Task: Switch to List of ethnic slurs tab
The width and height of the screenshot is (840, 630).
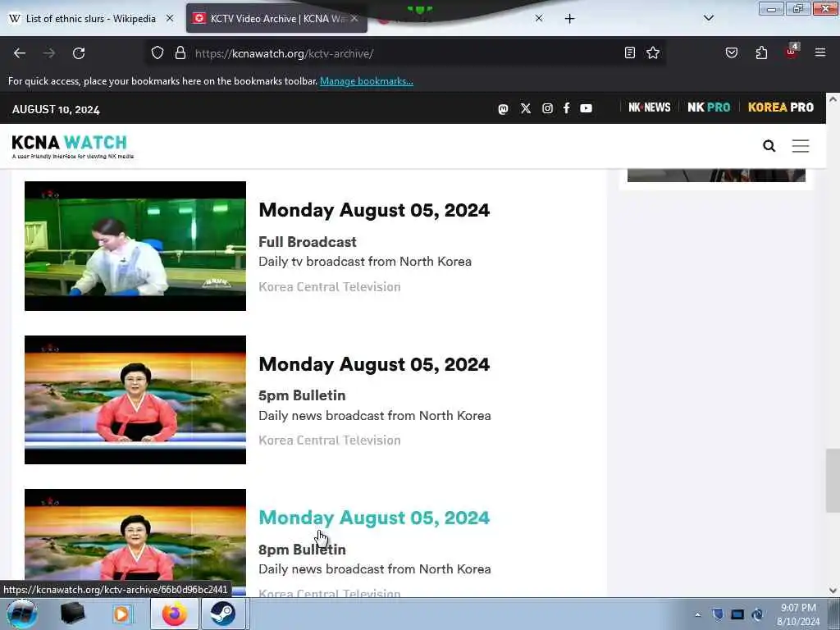Action: tap(90, 19)
